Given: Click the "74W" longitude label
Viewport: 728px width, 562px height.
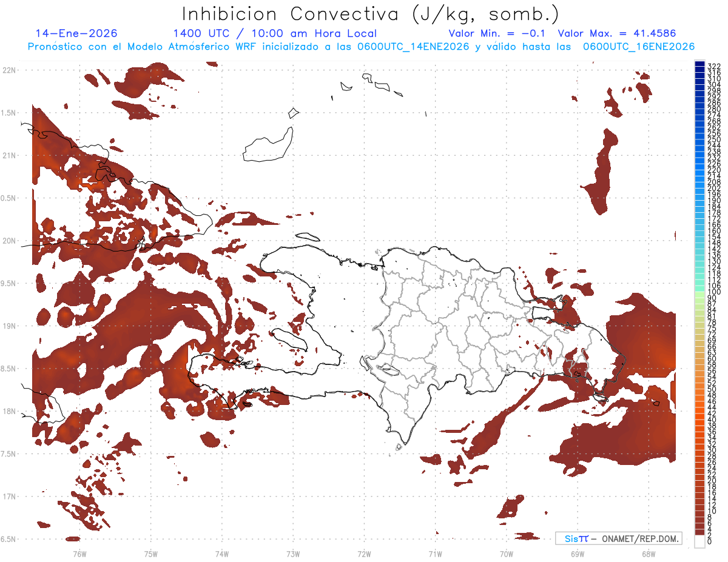Looking at the screenshot, I should 222,553.
